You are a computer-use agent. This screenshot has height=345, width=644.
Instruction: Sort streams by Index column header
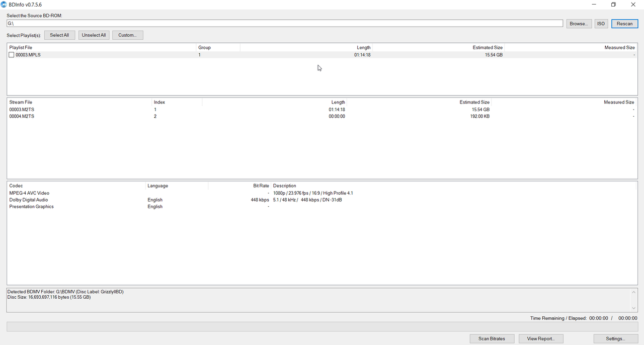coord(177,102)
